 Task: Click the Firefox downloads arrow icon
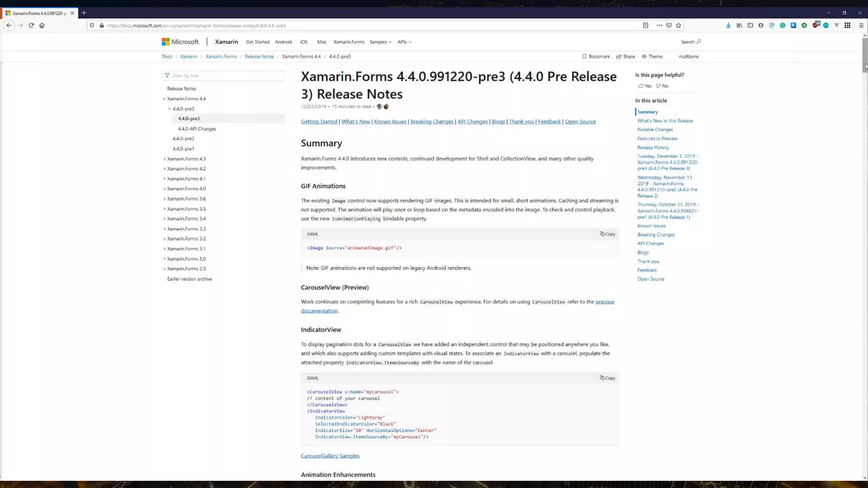pos(728,25)
